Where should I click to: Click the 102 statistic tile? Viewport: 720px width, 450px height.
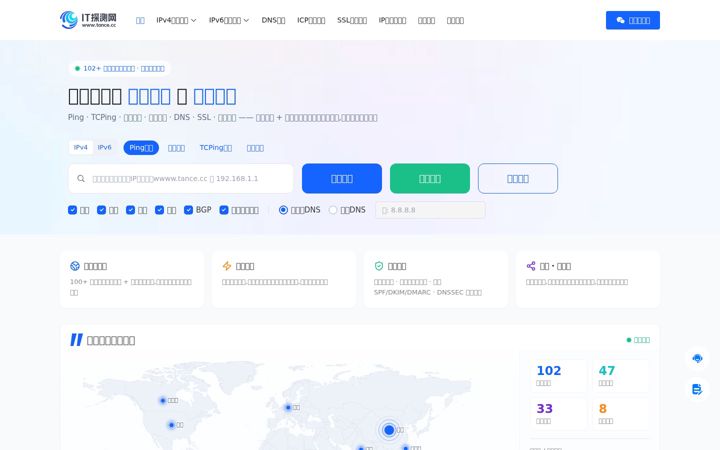(558, 376)
